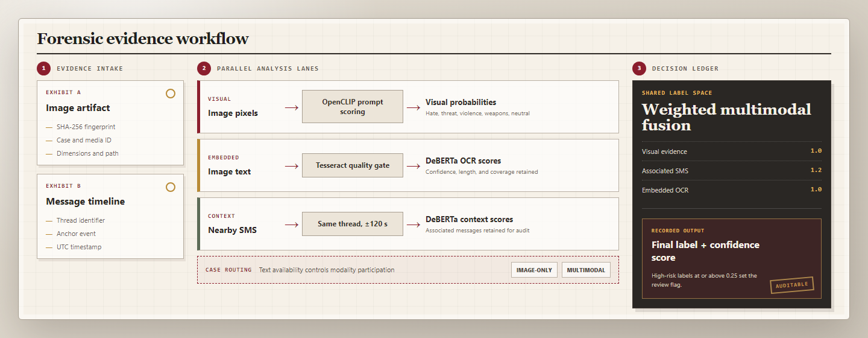The height and width of the screenshot is (338, 868).
Task: Select the MULTIMODAL routing button
Action: click(x=586, y=270)
